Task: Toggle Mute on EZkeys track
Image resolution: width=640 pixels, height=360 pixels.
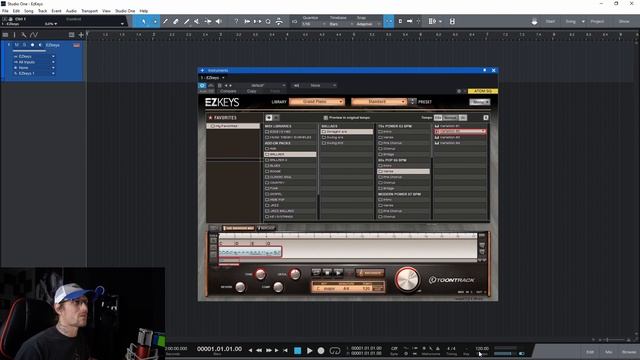Action: coord(17,45)
